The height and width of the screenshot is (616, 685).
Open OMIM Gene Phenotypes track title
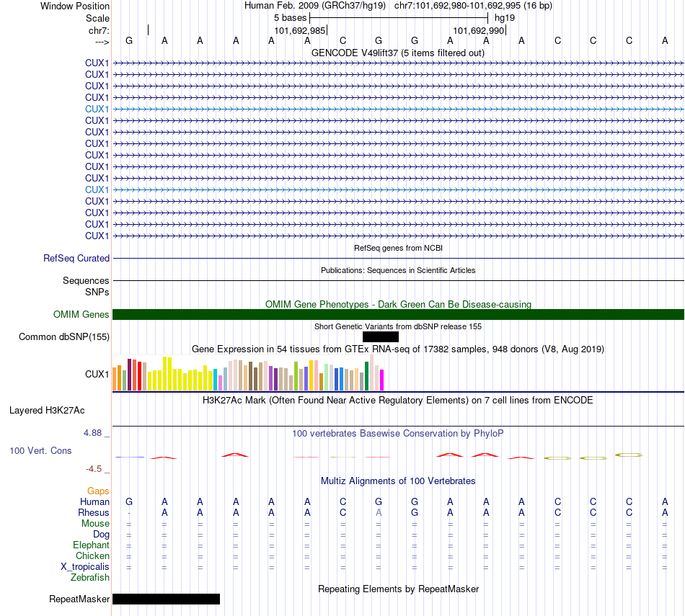(x=398, y=304)
